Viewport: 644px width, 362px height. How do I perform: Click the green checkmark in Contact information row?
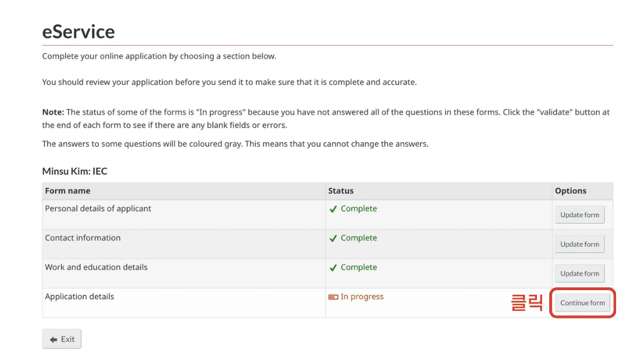[x=333, y=238]
